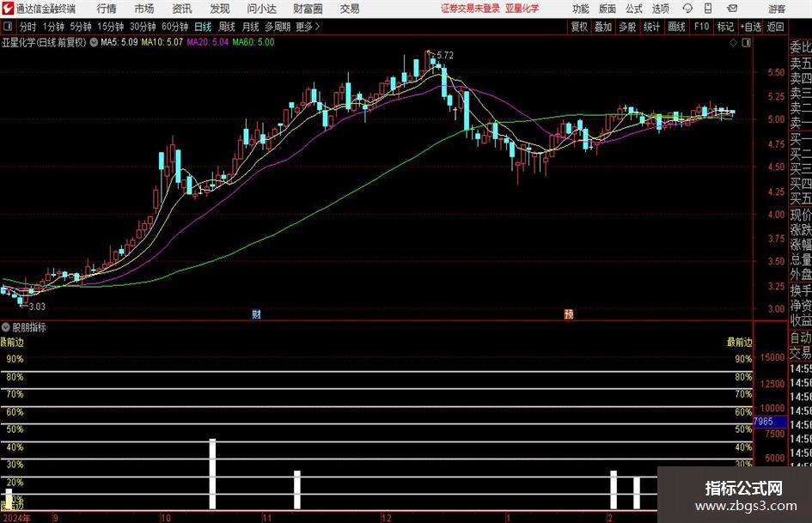Image resolution: width=812 pixels, height=523 pixels.
Task: Click the F10 company info button
Action: point(702,27)
